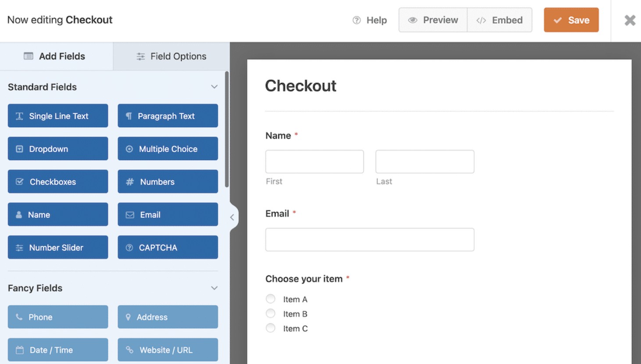Save the Checkout form

[571, 20]
